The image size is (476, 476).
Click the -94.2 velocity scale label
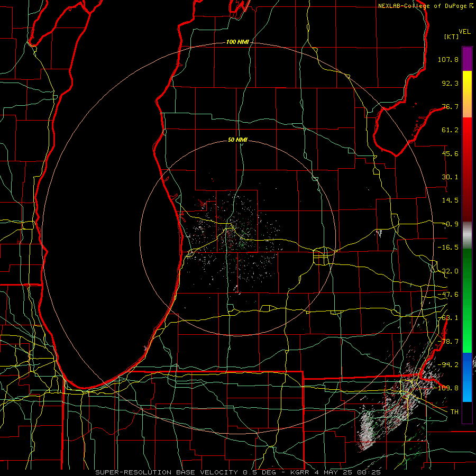point(448,364)
